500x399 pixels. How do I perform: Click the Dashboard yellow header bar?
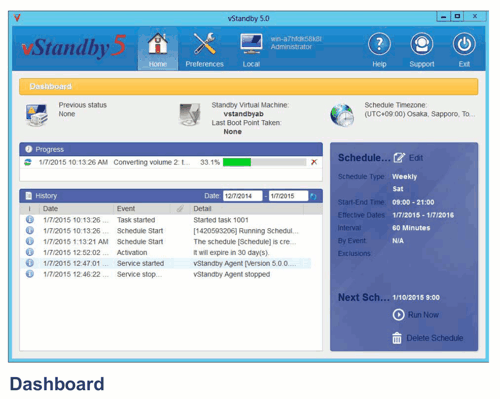[x=249, y=87]
